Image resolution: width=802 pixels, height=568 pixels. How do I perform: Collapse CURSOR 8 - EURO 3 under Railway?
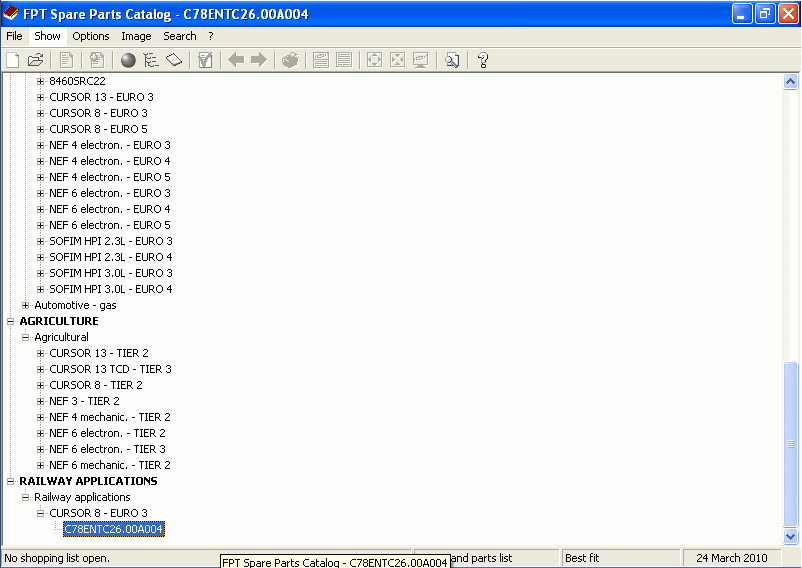tap(40, 513)
